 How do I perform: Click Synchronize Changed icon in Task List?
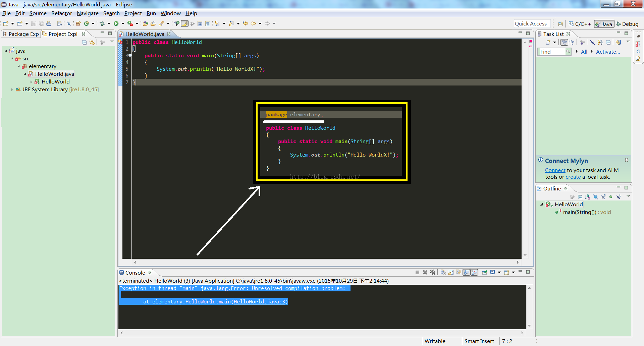tap(619, 42)
